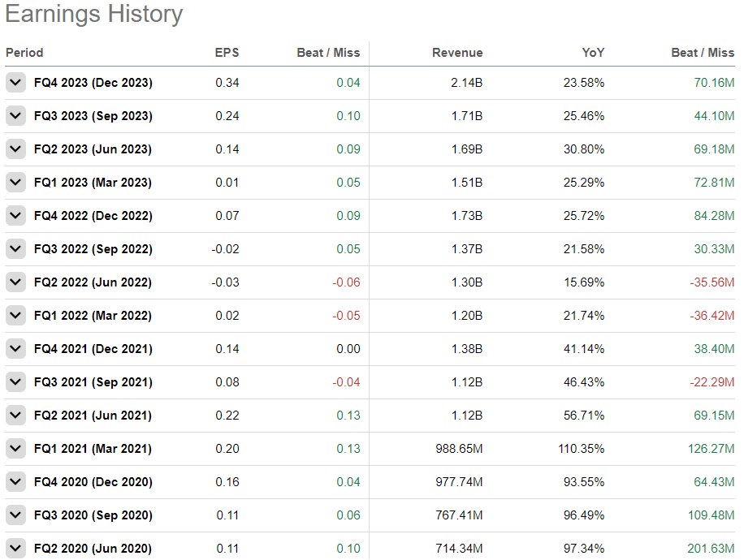Click the chevron beside FQ2 2021 (Jun 2021)
Screen dimensions: 744x560
click(x=15, y=415)
